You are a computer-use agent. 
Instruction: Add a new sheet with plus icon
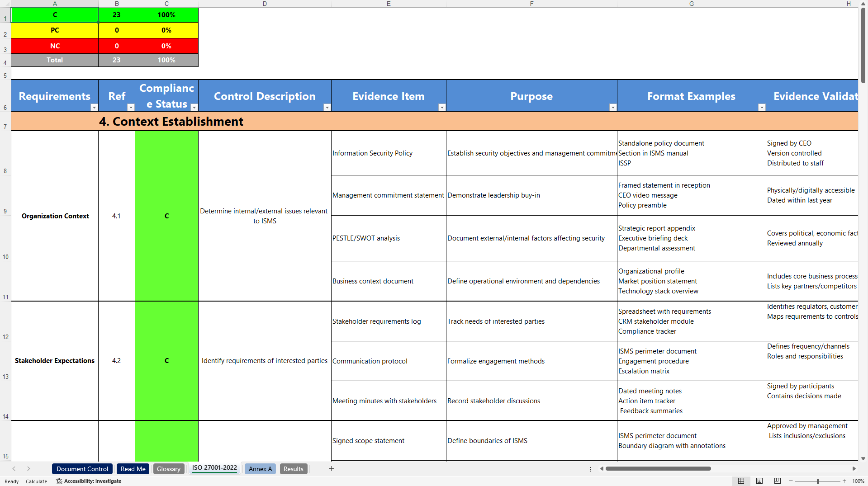[x=331, y=469]
